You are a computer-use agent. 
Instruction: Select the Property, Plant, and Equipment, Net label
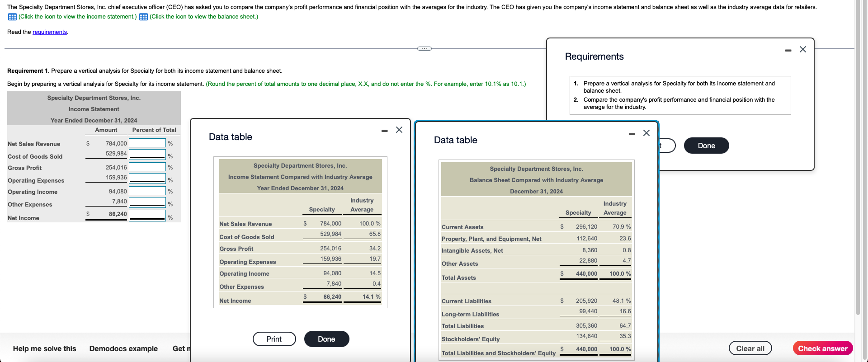coord(491,239)
